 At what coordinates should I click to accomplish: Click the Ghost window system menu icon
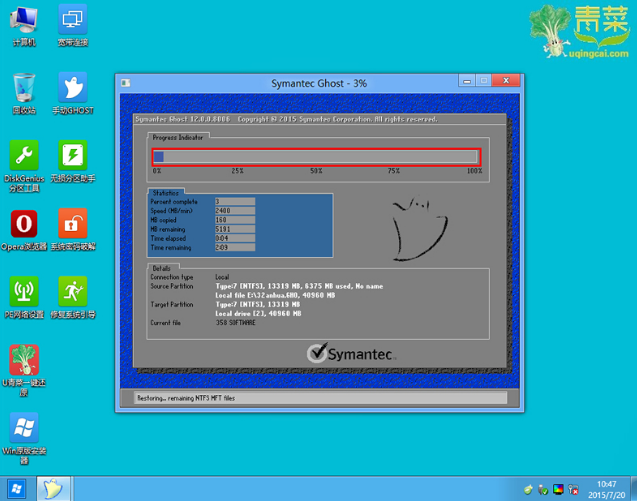point(126,83)
